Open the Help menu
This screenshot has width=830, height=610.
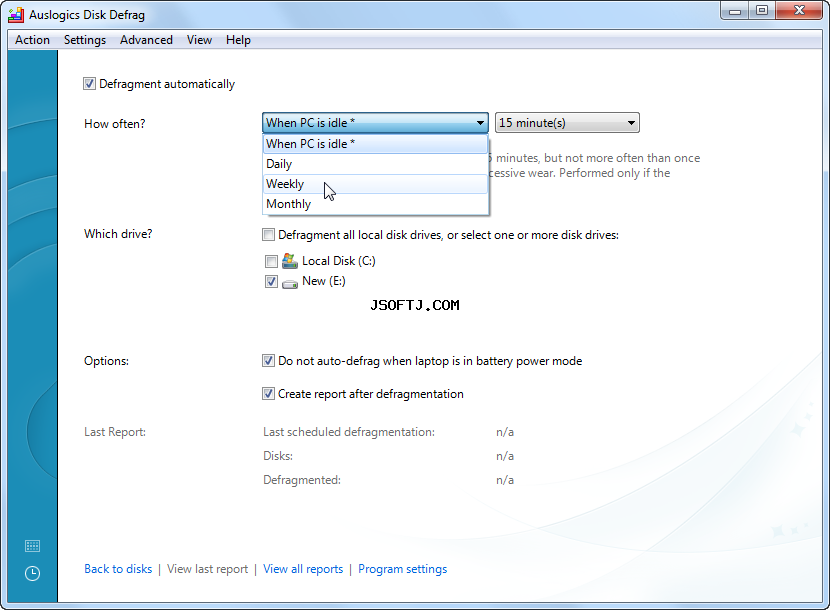pos(238,40)
